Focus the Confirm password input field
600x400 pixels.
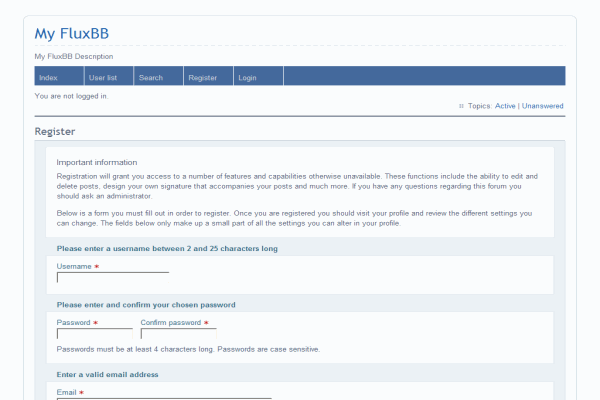coord(178,335)
